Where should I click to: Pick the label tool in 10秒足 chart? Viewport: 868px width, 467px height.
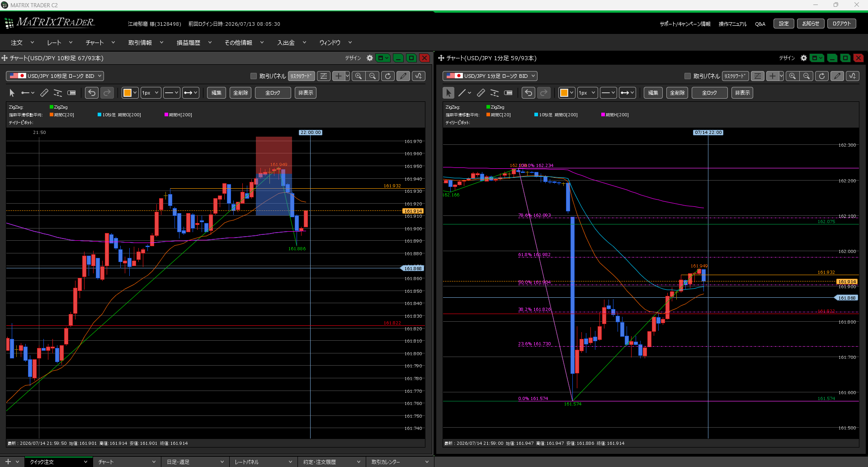point(71,93)
